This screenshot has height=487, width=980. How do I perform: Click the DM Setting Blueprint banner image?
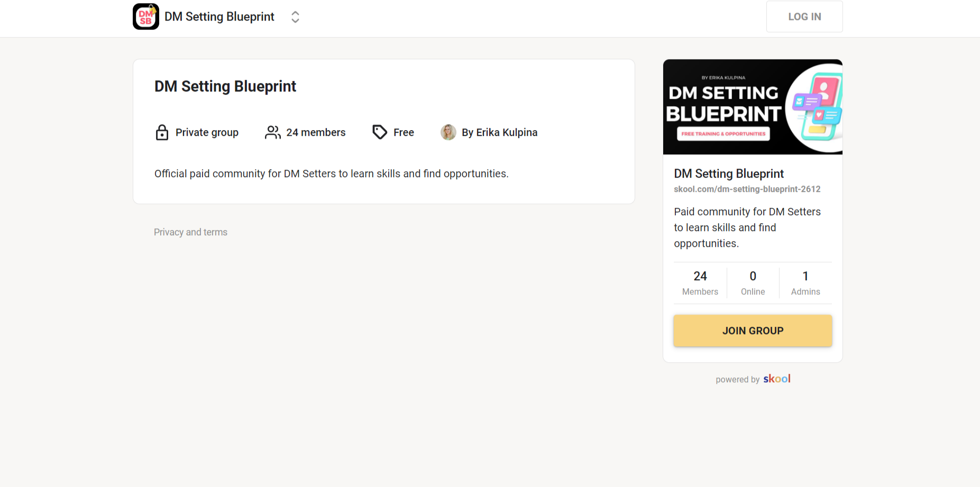pos(753,107)
